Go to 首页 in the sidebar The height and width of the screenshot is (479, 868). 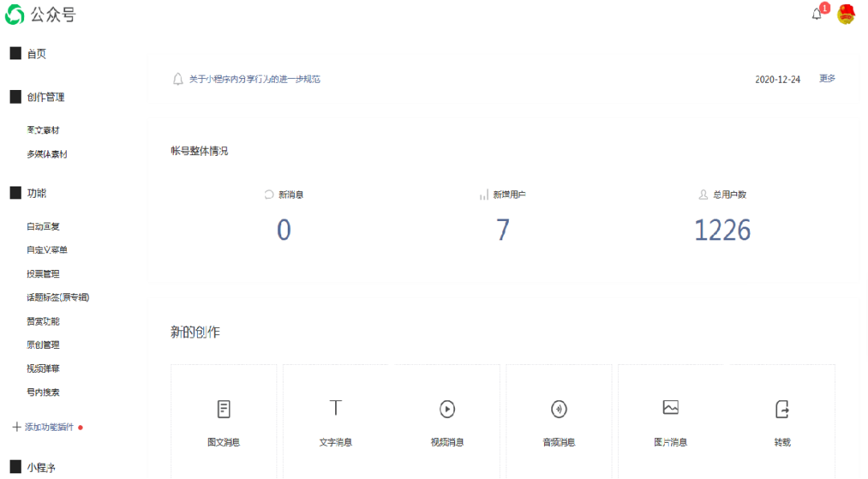coord(36,54)
